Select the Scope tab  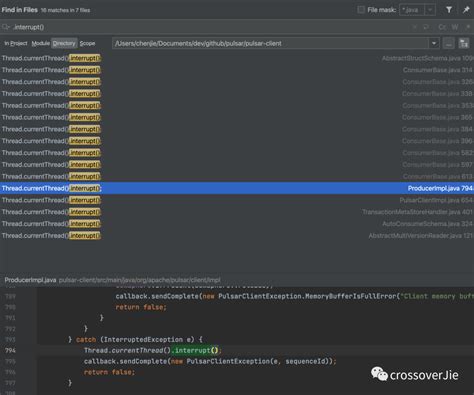(87, 43)
